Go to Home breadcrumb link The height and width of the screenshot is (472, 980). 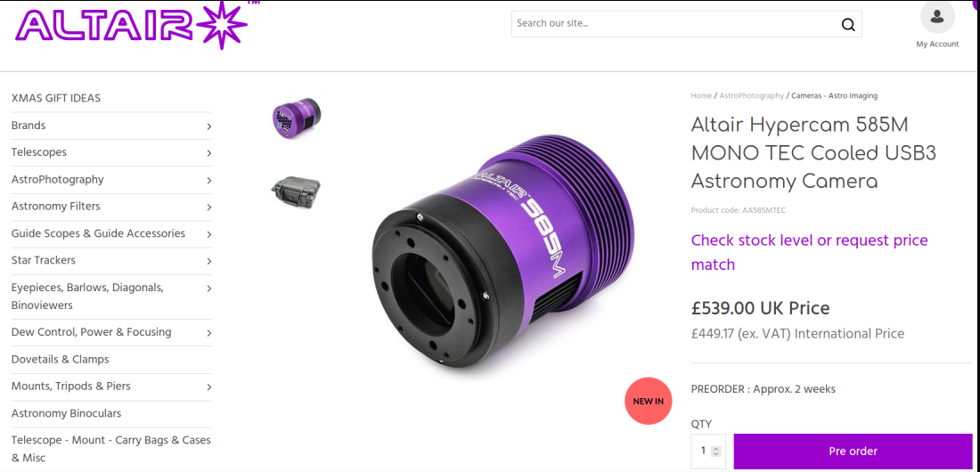[x=701, y=95]
